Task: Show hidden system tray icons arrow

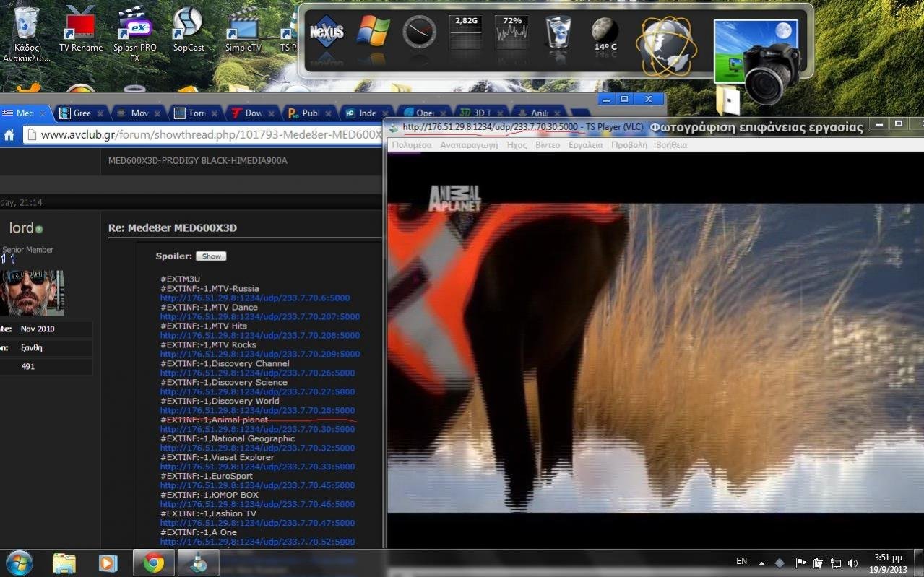Action: pyautogui.click(x=761, y=563)
